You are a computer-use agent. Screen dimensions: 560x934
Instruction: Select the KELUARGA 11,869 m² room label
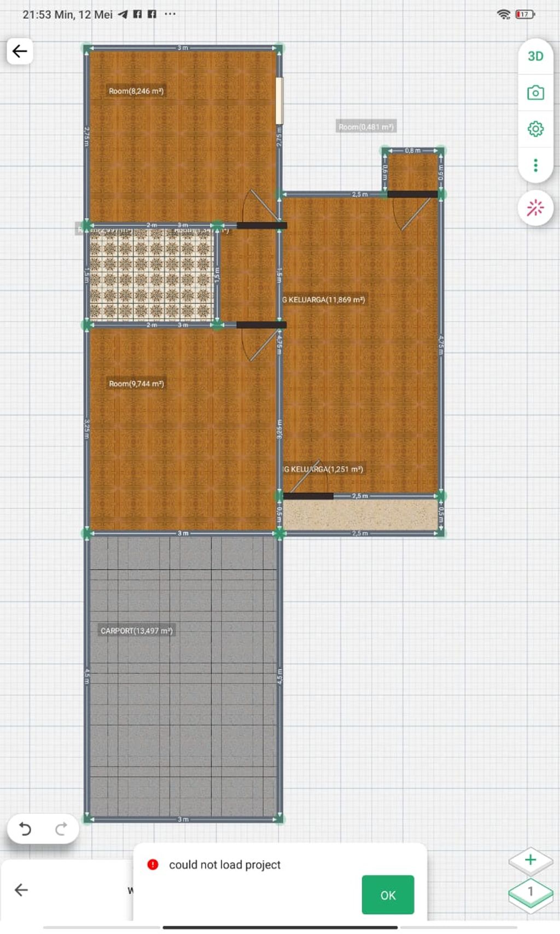pyautogui.click(x=324, y=300)
